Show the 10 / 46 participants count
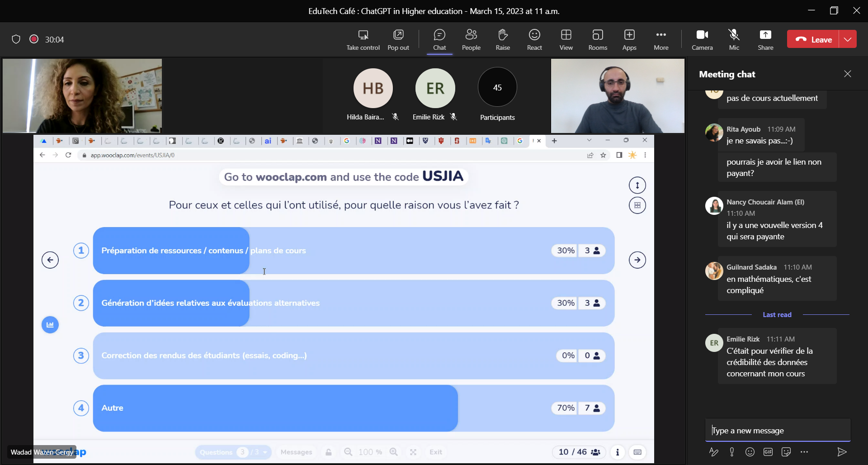The width and height of the screenshot is (868, 465). pos(579,452)
